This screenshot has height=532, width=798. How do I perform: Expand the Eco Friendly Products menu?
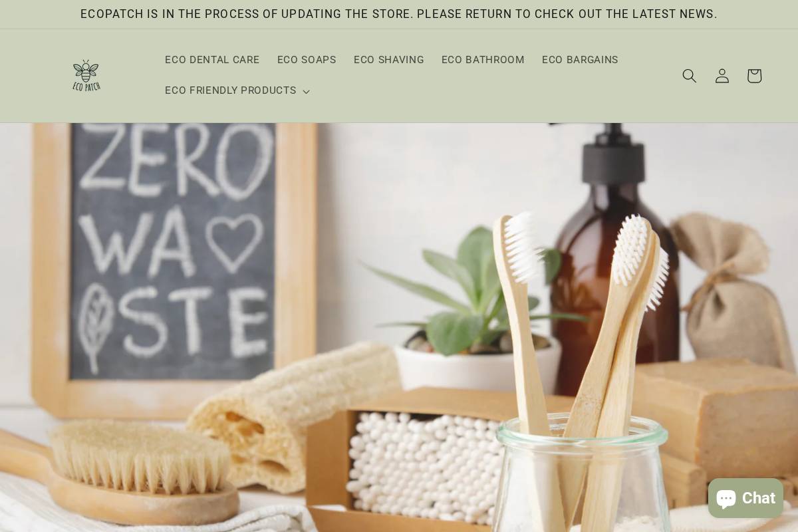point(237,91)
